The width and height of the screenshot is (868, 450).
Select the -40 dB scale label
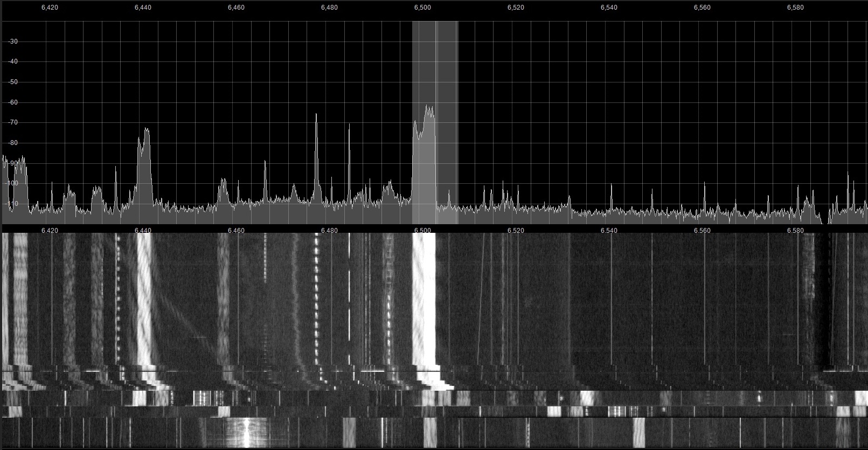tap(13, 62)
